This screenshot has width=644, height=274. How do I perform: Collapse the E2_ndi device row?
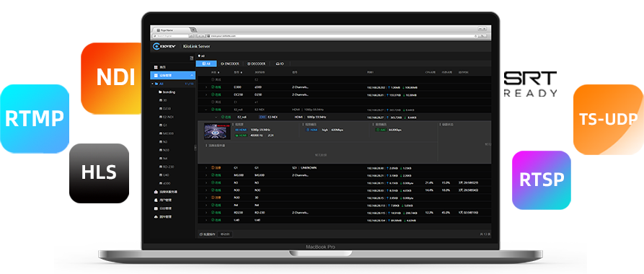tap(206, 110)
